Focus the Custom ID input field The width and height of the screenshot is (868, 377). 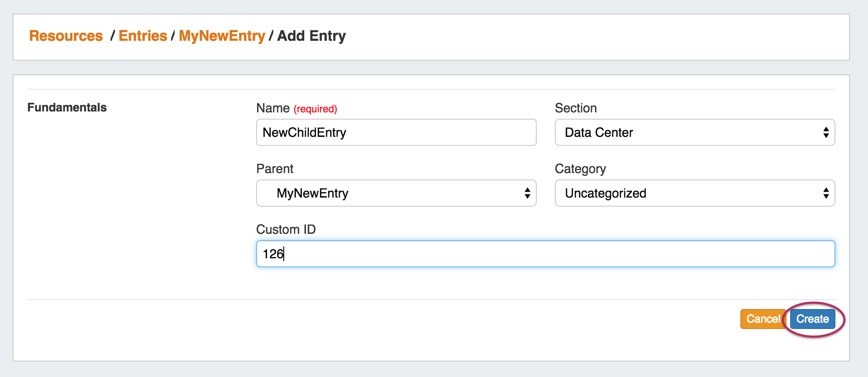coord(545,254)
